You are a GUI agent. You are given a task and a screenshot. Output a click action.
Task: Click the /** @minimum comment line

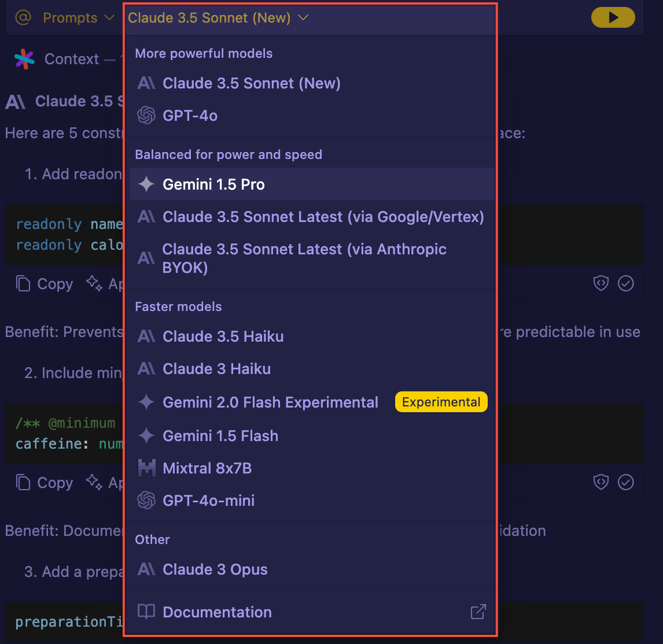pos(65,423)
